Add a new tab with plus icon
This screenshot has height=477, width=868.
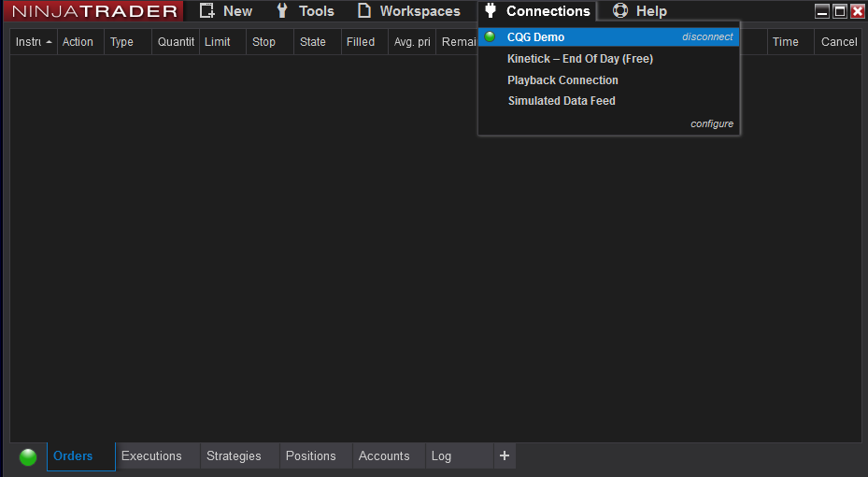(505, 455)
